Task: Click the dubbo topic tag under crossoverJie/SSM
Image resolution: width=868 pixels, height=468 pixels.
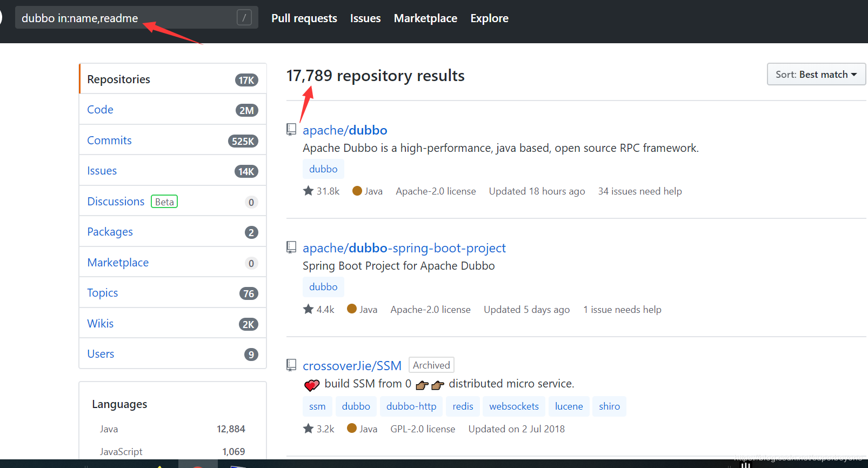Action: point(356,406)
